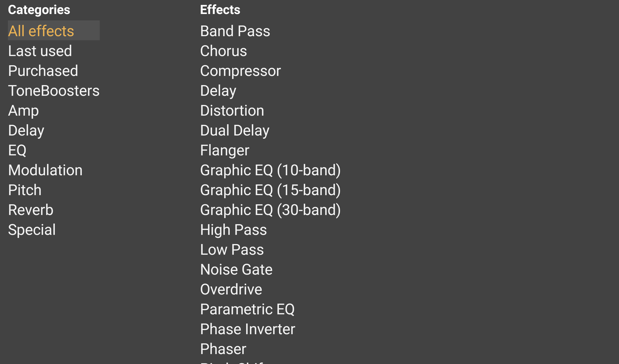This screenshot has height=364, width=619.
Task: Choose the Chorus effect
Action: pos(223,51)
